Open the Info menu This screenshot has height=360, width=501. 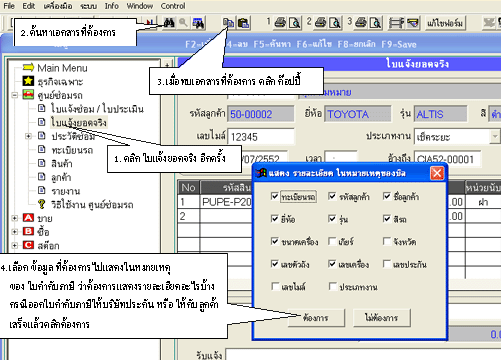click(111, 6)
